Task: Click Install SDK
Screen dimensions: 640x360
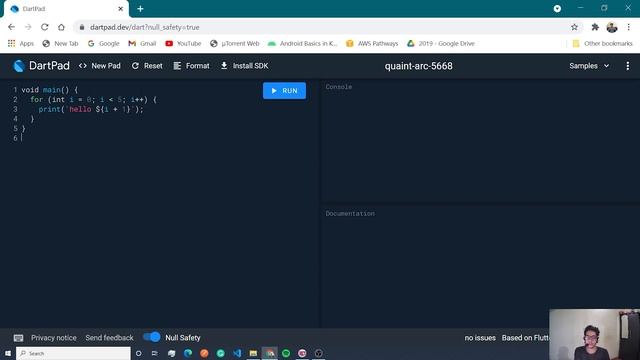Action: pos(244,66)
